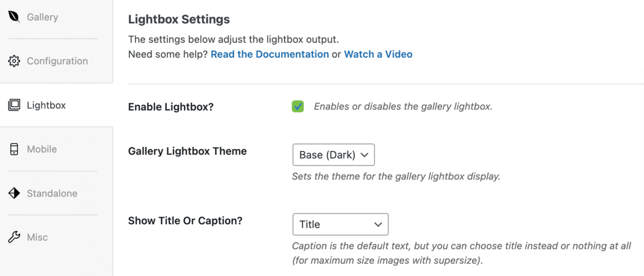Go to the Standalone tab label
This screenshot has width=644, height=276.
tap(52, 194)
